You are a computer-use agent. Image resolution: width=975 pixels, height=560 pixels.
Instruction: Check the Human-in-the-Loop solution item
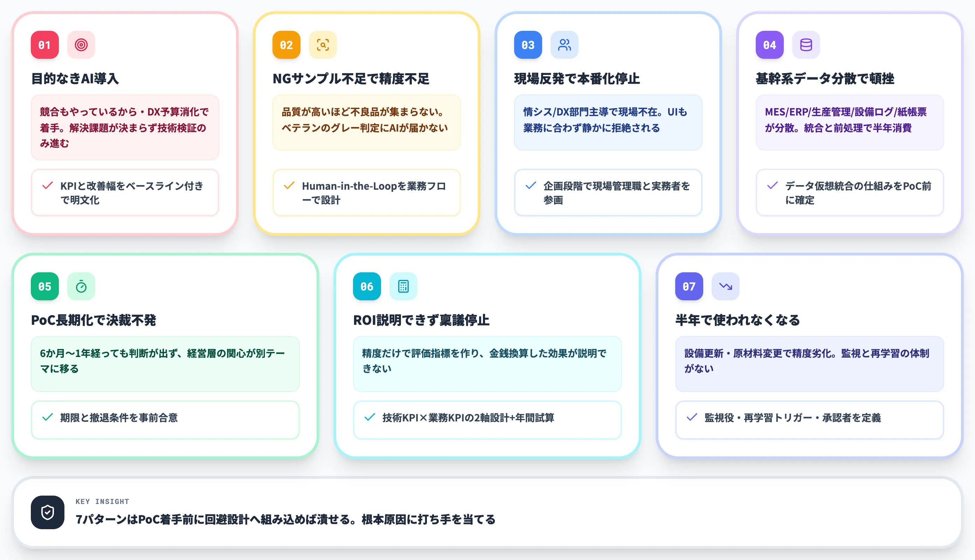(x=289, y=185)
